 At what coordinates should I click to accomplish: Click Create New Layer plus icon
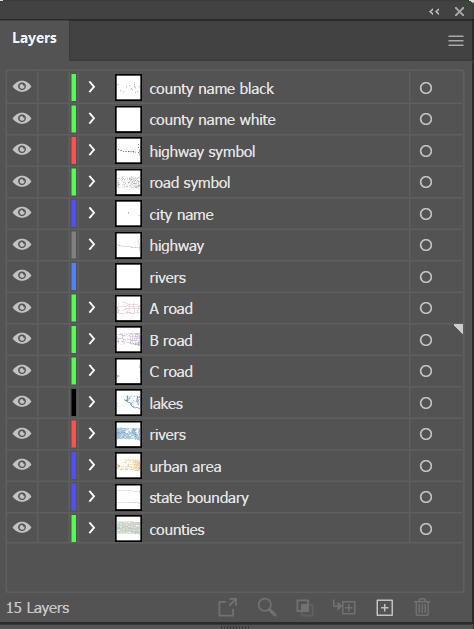click(x=384, y=607)
